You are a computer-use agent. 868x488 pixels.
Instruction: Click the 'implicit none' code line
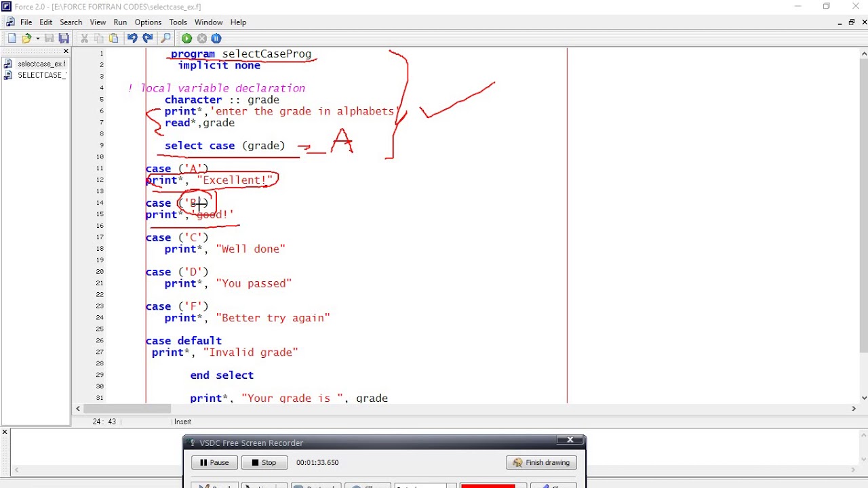(x=219, y=66)
